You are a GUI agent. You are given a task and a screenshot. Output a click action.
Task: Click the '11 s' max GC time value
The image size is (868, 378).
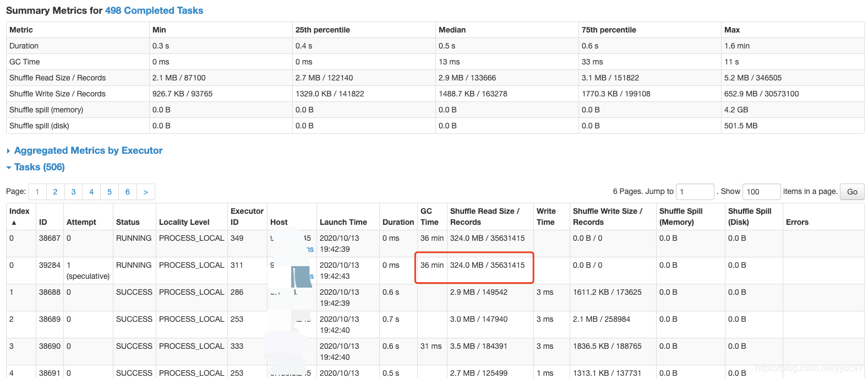(731, 62)
